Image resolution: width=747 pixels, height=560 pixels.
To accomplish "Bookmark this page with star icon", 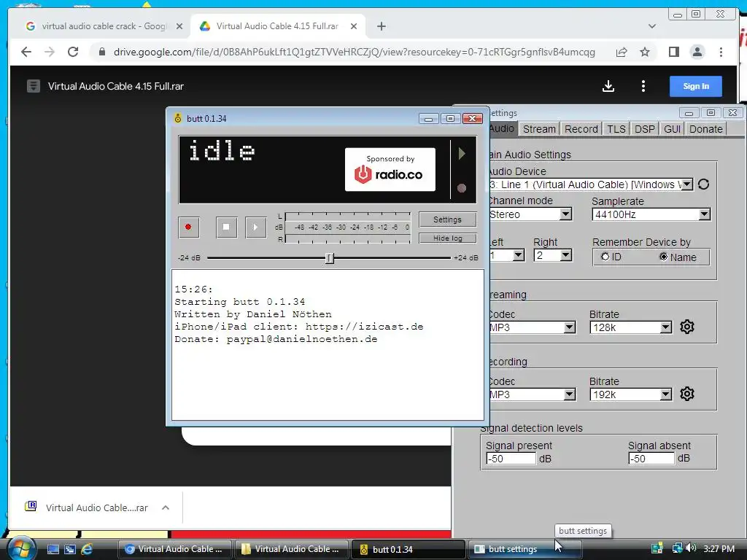I will (645, 52).
